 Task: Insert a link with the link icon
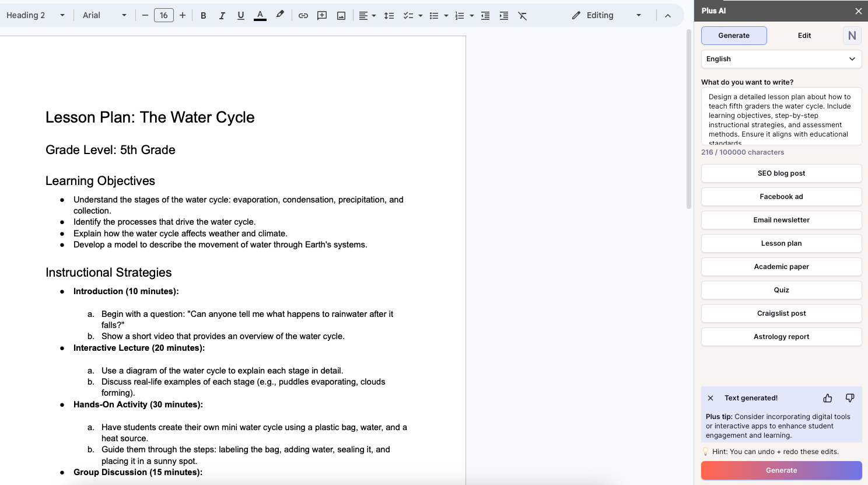coord(303,16)
